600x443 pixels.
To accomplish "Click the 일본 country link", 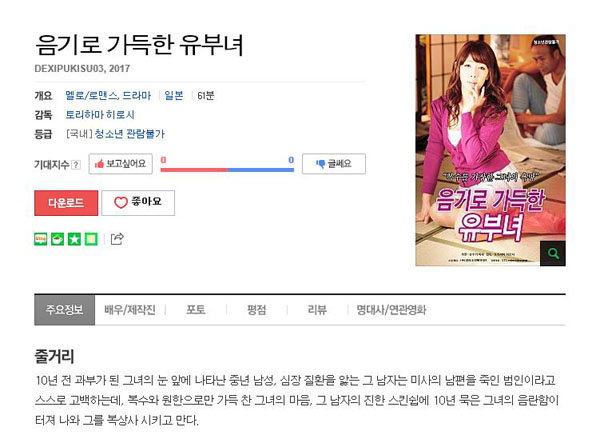I will click(x=174, y=95).
